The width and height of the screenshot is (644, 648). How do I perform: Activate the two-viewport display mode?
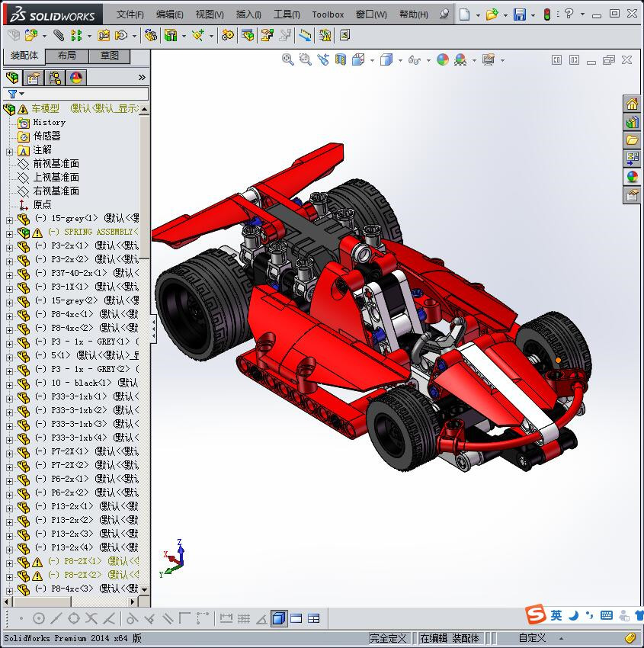coord(296,618)
